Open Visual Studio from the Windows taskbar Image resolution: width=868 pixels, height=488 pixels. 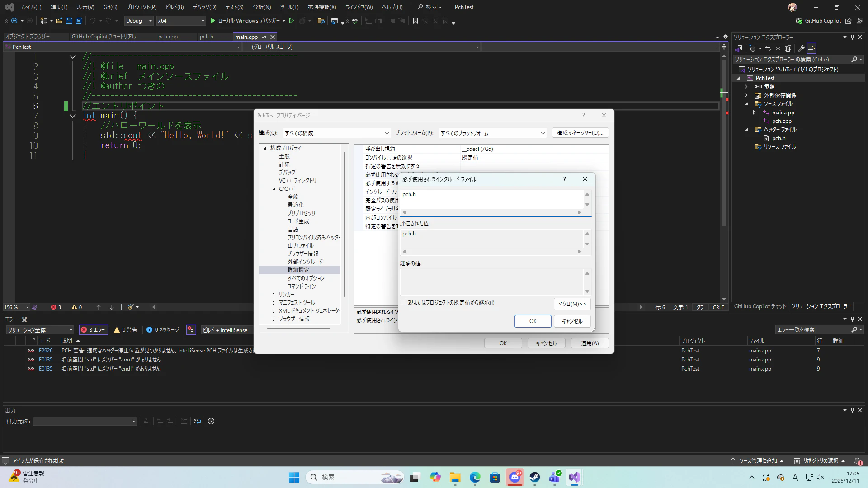(x=574, y=477)
